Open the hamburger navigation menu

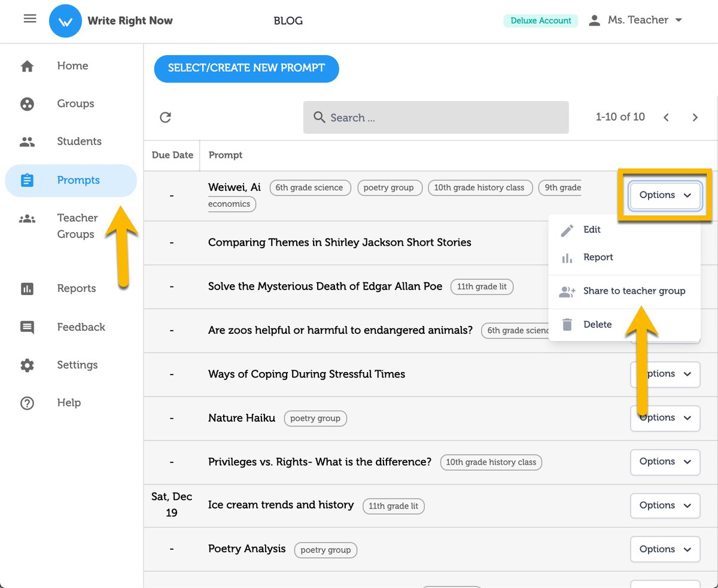point(30,19)
